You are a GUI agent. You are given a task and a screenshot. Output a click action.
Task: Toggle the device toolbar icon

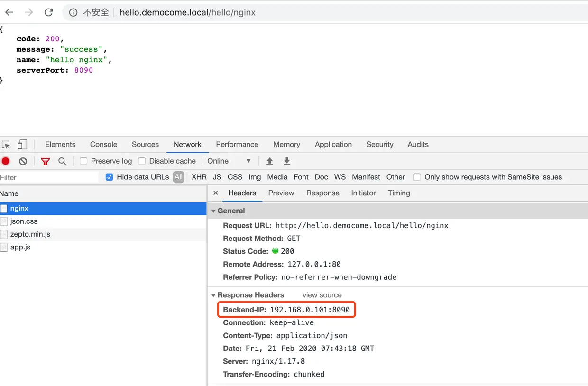click(x=22, y=145)
